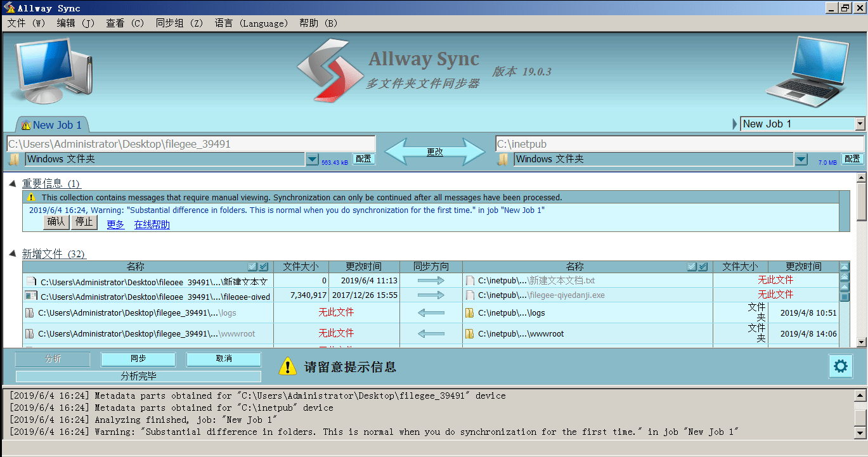Click the 更改 sync direction arrow between panels
This screenshot has height=457, width=868.
[436, 151]
